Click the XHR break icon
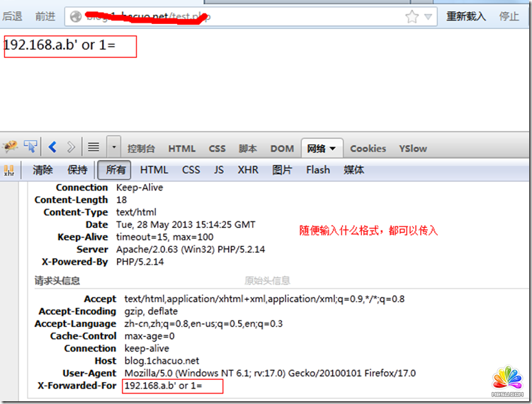Image resolution: width=532 pixels, height=404 pixels. [9, 170]
